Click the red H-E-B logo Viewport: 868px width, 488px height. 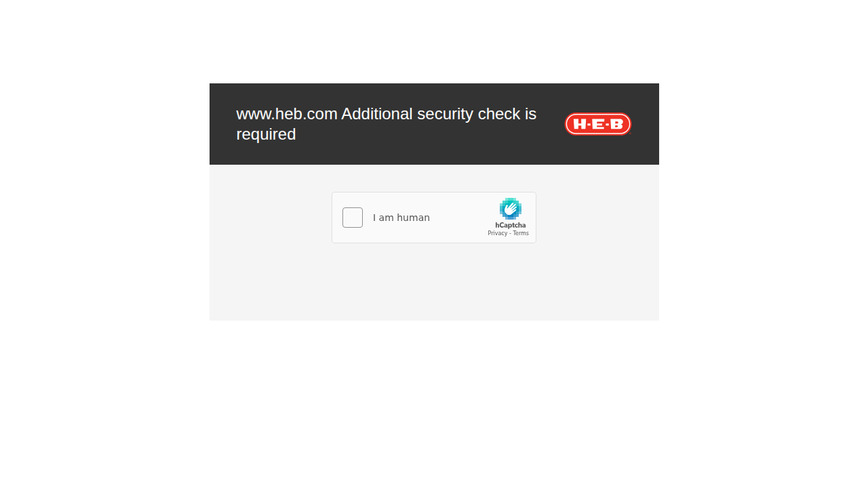click(598, 124)
